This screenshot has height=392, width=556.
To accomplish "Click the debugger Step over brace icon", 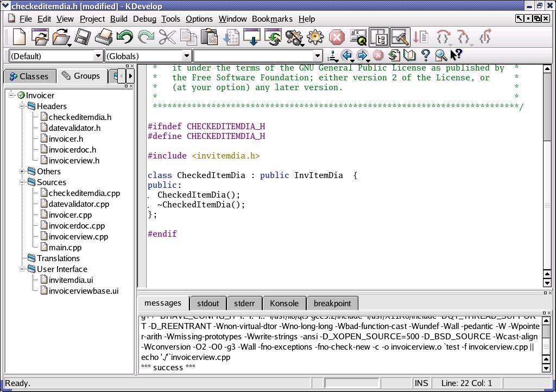I will (443, 37).
